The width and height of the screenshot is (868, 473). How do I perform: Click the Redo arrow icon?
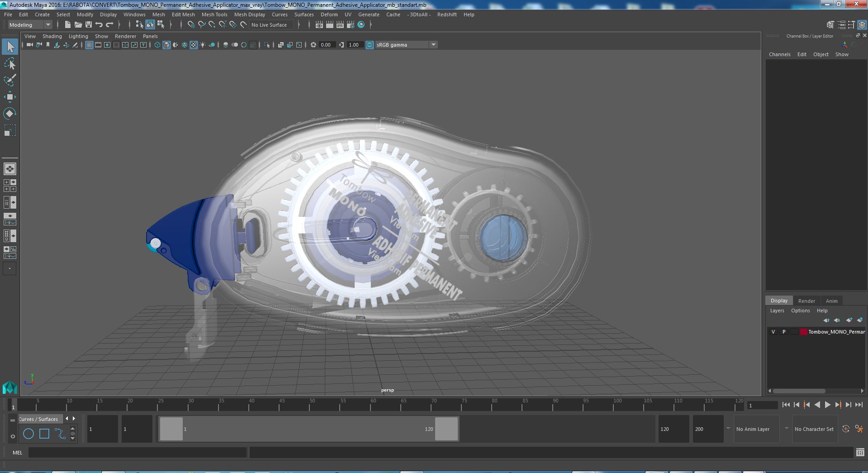tap(109, 25)
